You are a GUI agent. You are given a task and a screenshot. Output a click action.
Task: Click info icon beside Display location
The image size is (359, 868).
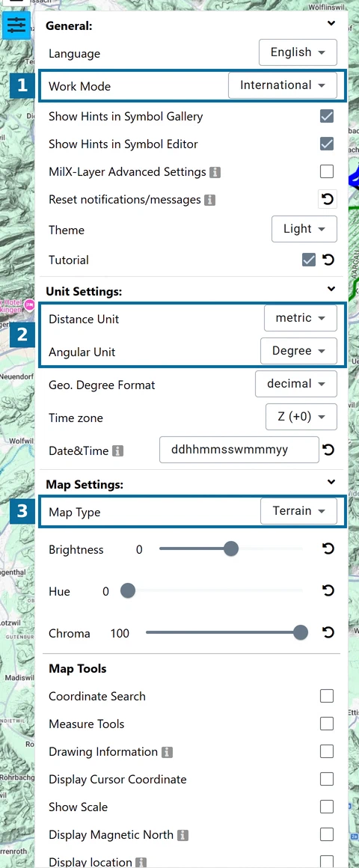point(141,863)
